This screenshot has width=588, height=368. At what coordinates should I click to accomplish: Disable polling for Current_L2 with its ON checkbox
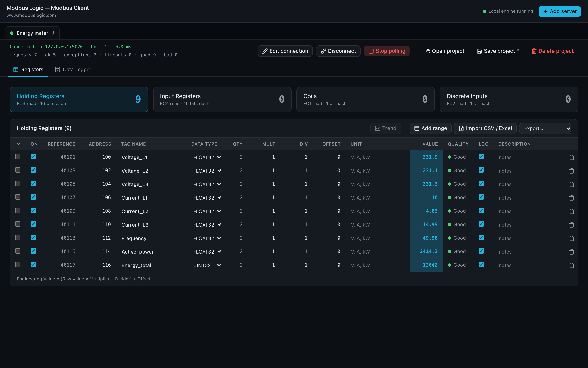pyautogui.click(x=33, y=211)
